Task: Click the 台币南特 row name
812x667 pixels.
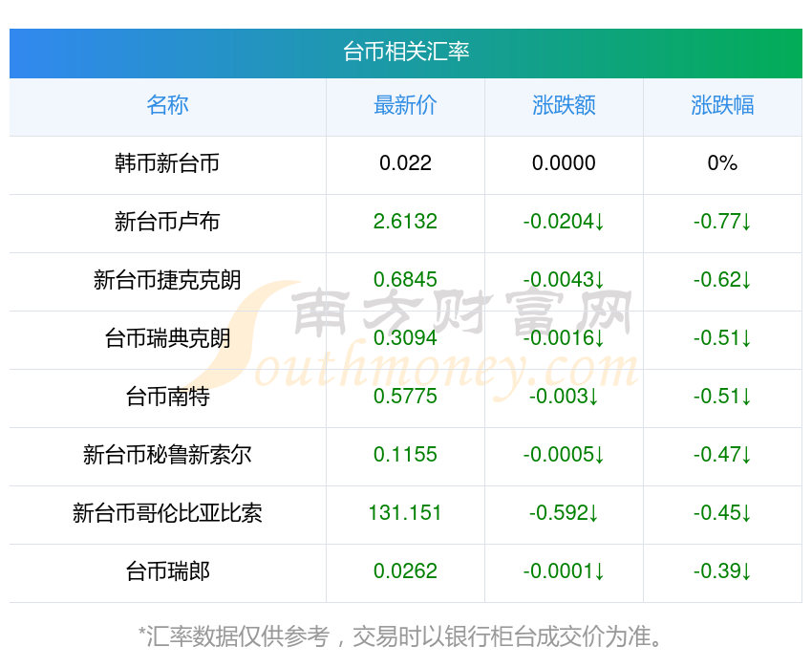Action: [x=167, y=397]
